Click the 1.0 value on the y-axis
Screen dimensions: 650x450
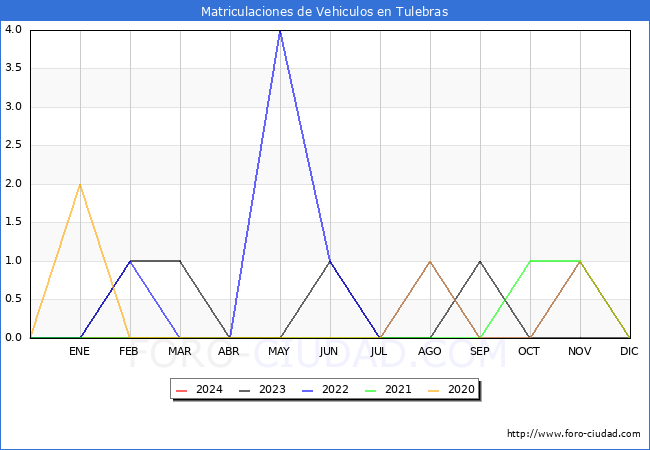[13, 261]
